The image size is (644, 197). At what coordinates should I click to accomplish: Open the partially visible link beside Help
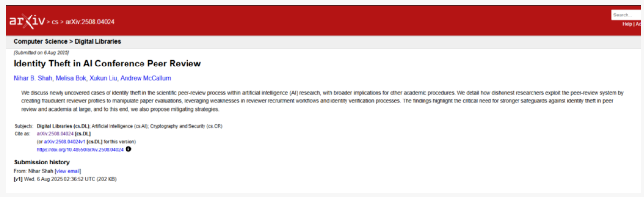point(639,24)
